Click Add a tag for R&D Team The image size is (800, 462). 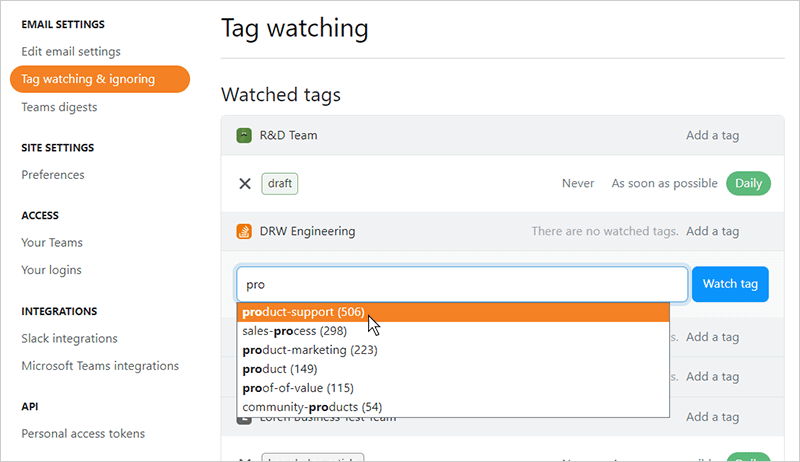[x=712, y=135]
